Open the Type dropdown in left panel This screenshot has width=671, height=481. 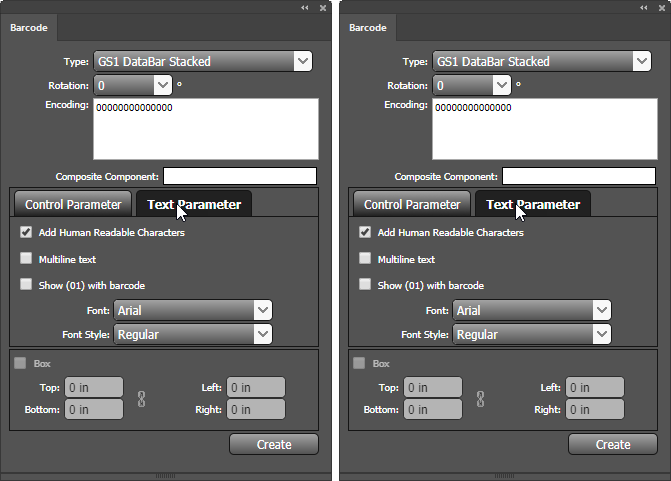(x=303, y=62)
